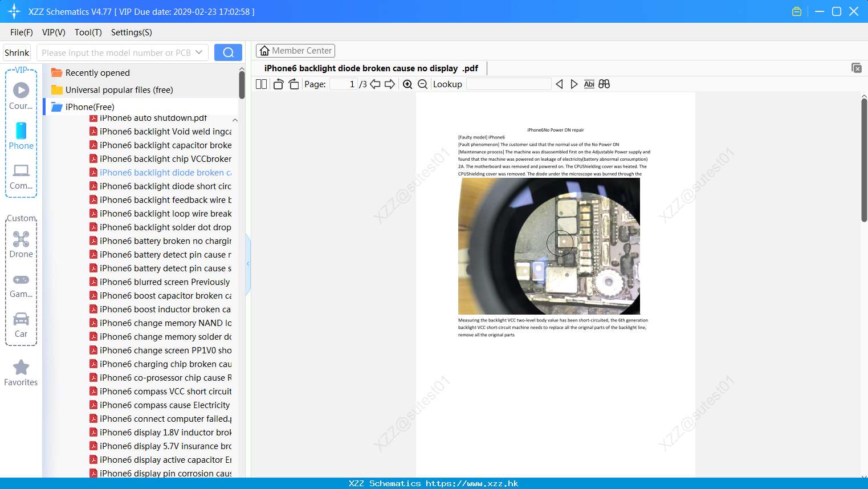The height and width of the screenshot is (489, 868).
Task: Click the motherboard photo in the PDF
Action: coord(549,246)
